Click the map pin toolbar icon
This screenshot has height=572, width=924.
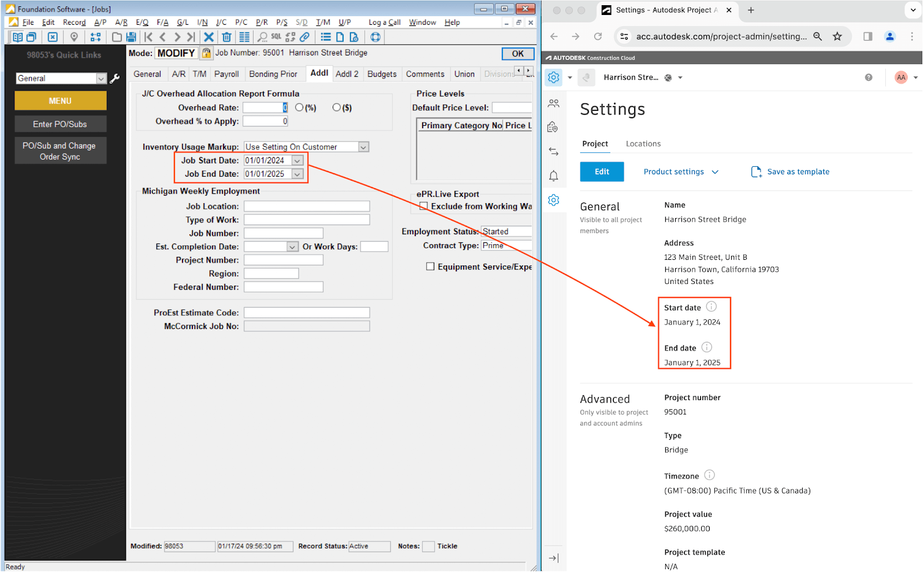tap(74, 37)
